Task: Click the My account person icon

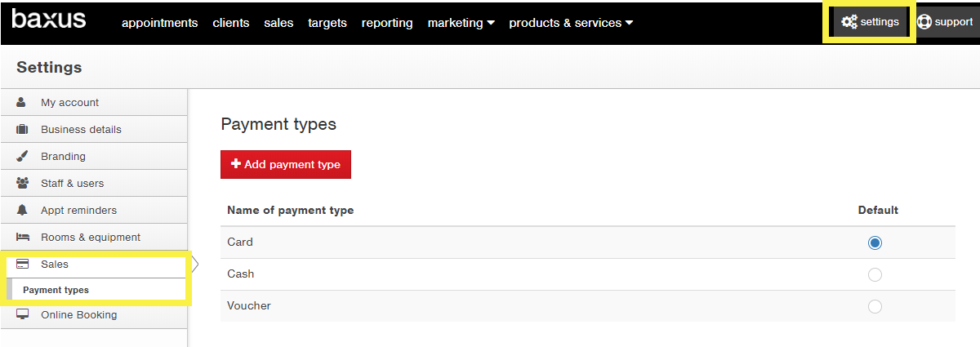Action: 22,102
